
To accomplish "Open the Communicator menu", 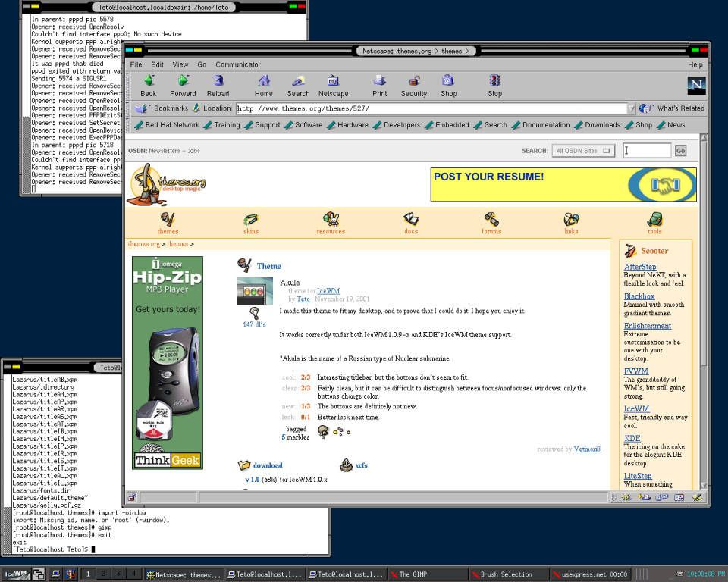I will tap(237, 64).
